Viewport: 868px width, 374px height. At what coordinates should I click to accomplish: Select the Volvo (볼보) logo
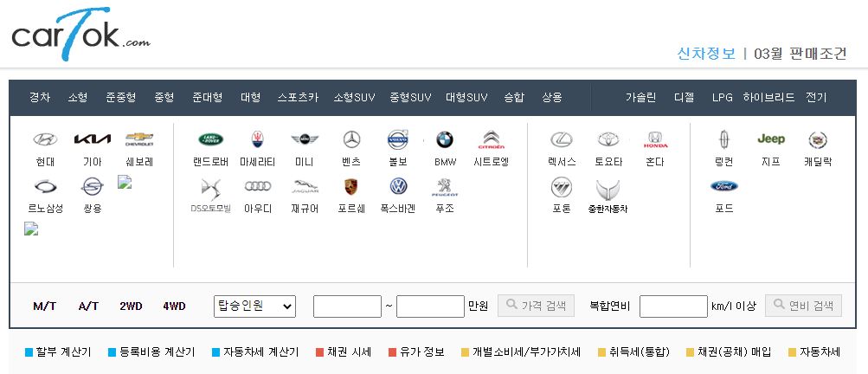pos(398,139)
